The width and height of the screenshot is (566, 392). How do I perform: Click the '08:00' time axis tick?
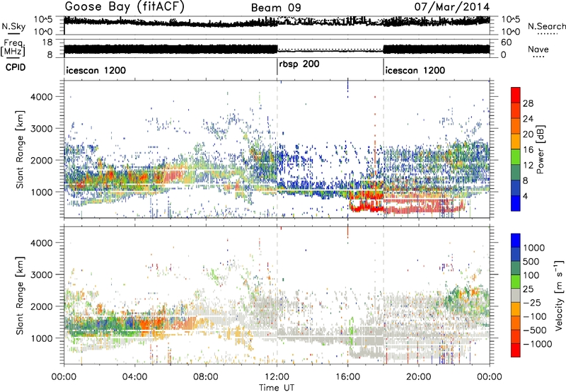click(x=206, y=377)
